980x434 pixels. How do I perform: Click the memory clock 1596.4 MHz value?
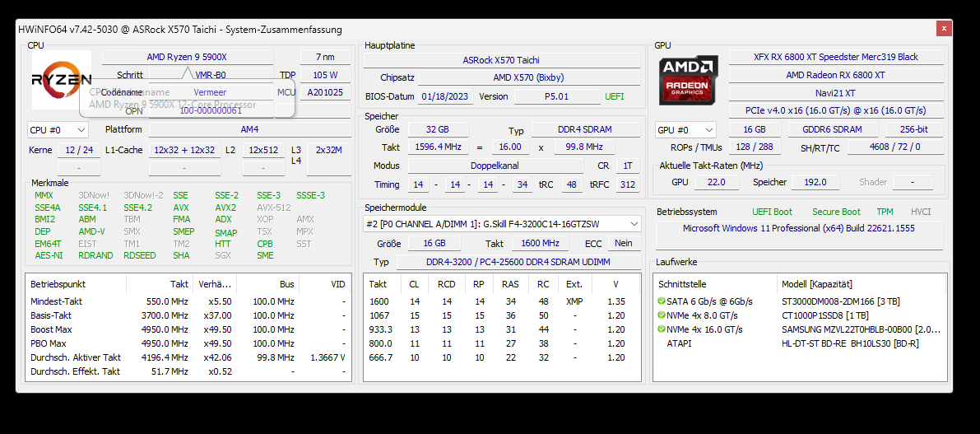click(x=438, y=147)
